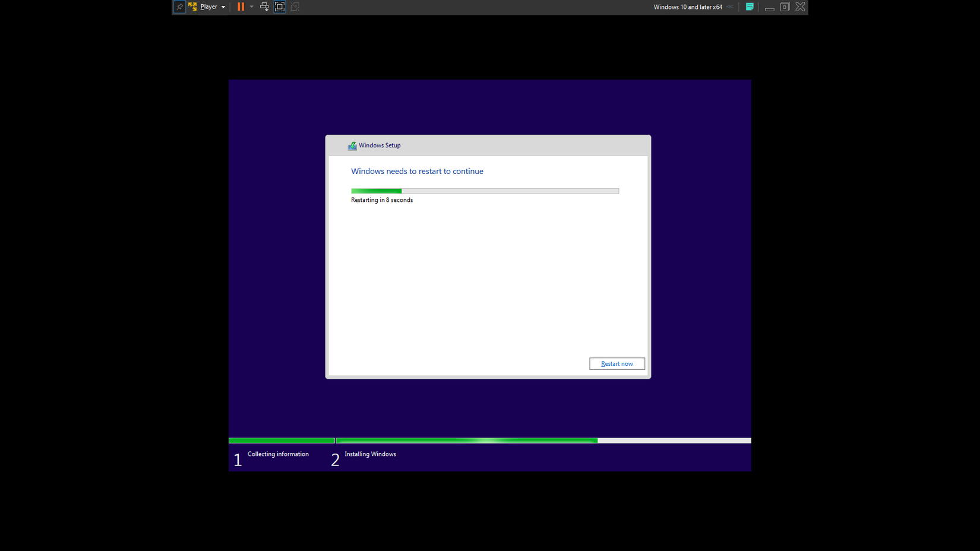Click the restart countdown progress bar
The image size is (980, 551).
485,191
